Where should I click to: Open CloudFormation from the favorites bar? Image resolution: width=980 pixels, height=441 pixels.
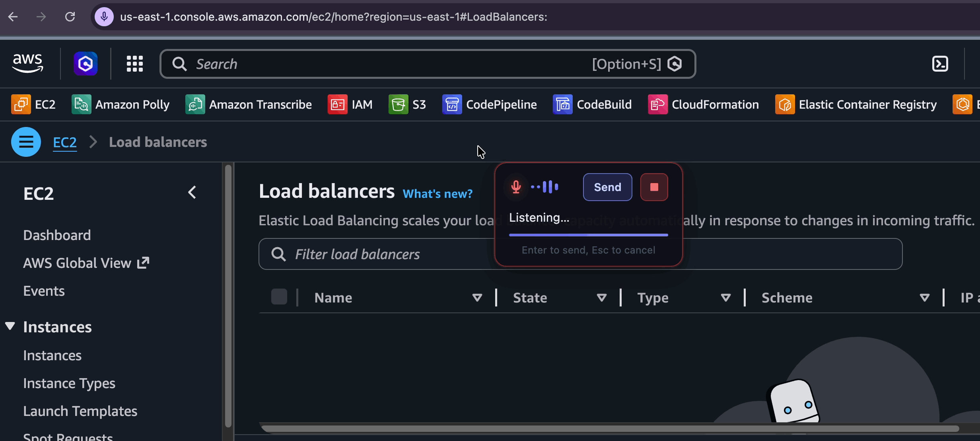coord(657,104)
